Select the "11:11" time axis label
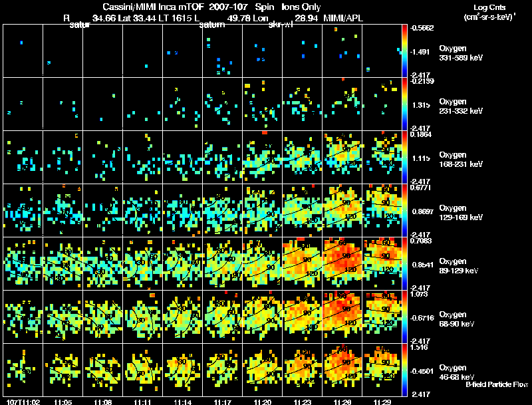 tap(143, 402)
